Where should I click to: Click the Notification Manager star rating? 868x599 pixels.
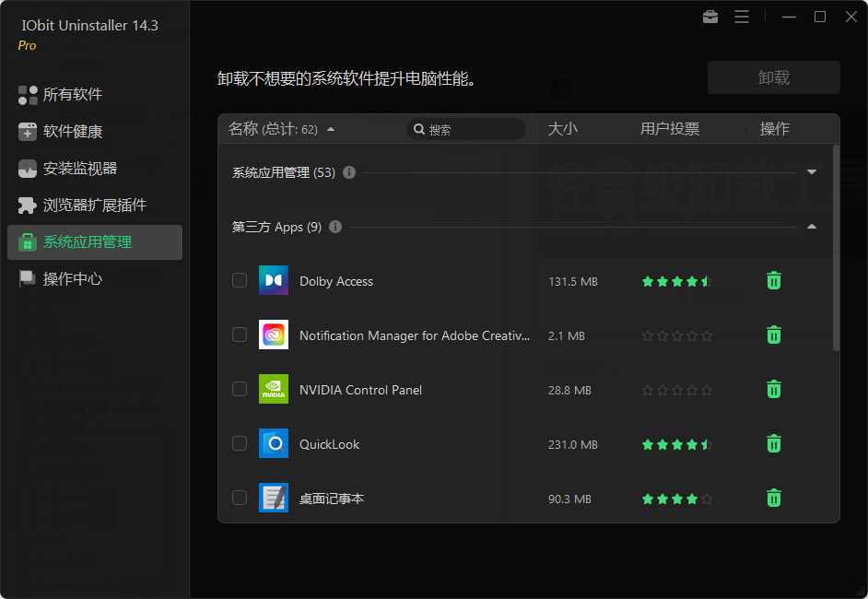click(x=676, y=335)
